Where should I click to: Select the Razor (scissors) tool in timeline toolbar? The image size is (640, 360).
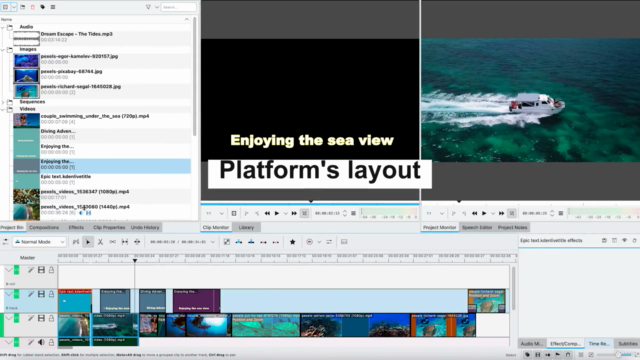100,242
